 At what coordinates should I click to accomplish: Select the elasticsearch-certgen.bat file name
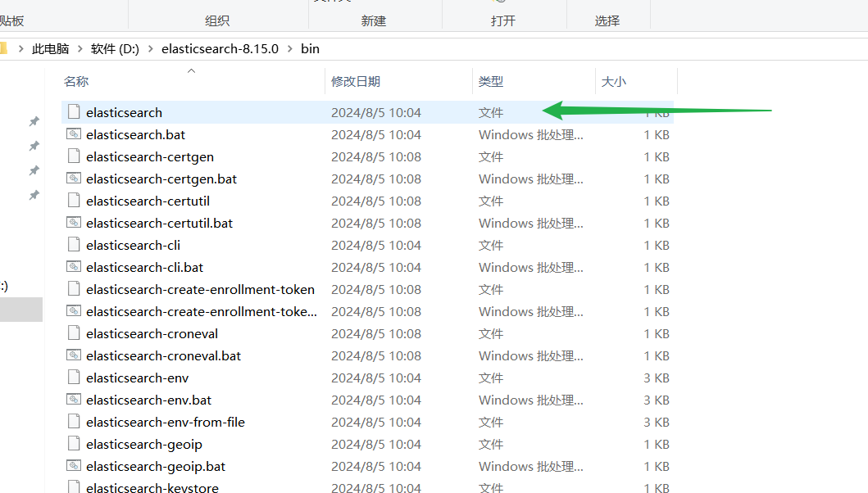pyautogui.click(x=161, y=179)
